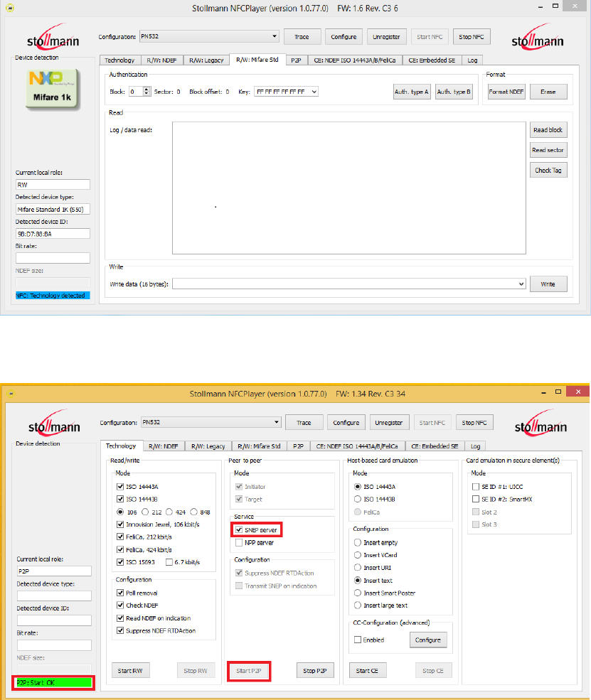Open Configuration dropdown in upper window
The width and height of the screenshot is (591, 700).
click(x=209, y=37)
